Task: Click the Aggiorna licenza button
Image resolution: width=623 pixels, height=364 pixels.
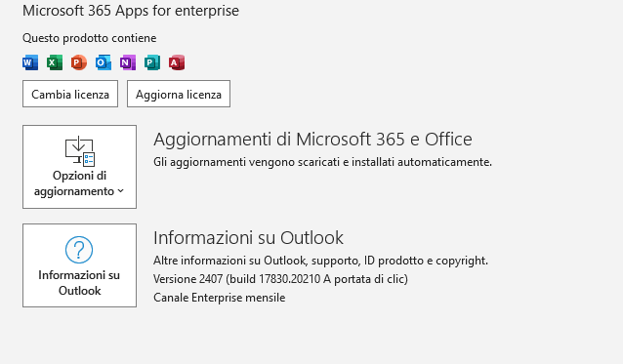Action: 179,94
